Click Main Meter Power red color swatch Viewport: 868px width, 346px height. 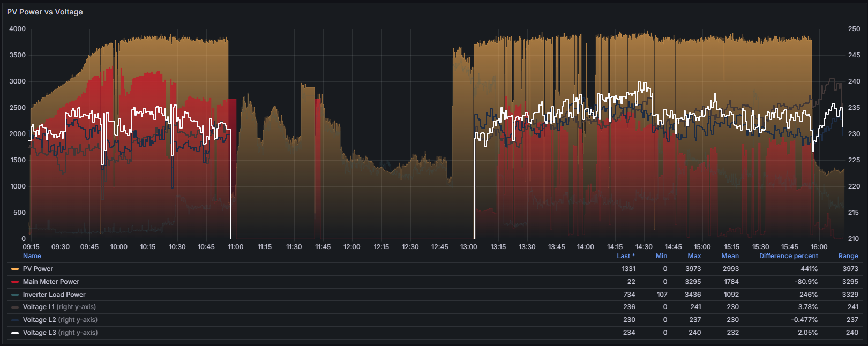[15, 282]
